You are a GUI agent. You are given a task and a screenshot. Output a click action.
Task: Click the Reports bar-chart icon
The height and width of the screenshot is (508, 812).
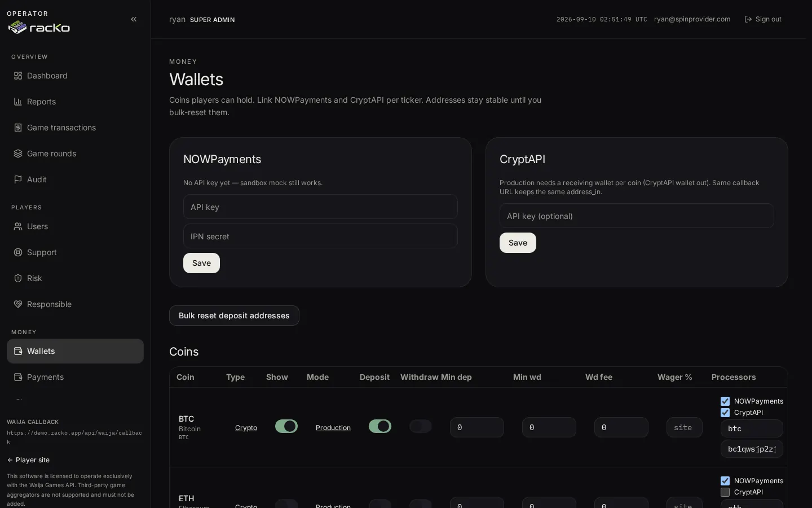click(x=18, y=102)
